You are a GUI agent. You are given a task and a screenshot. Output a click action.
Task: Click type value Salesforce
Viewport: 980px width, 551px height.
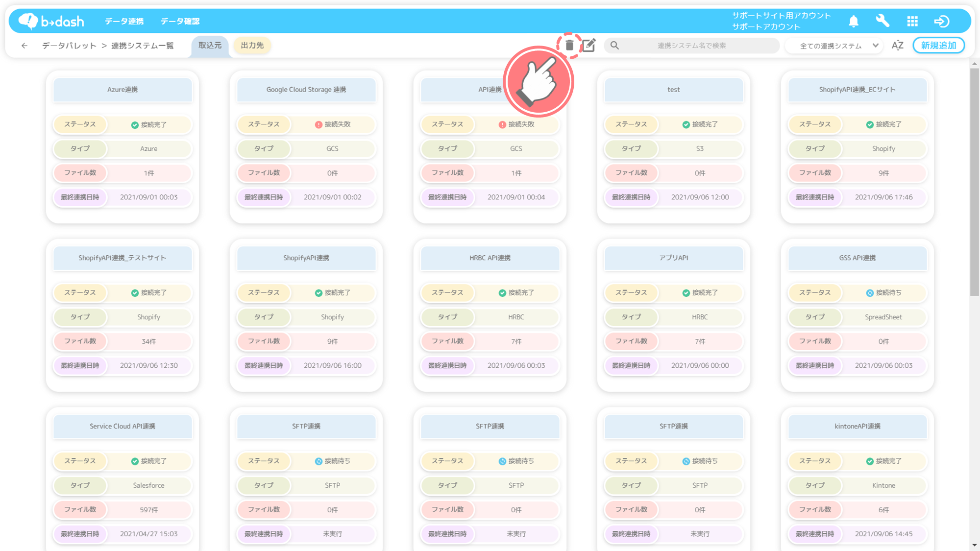[x=149, y=485]
